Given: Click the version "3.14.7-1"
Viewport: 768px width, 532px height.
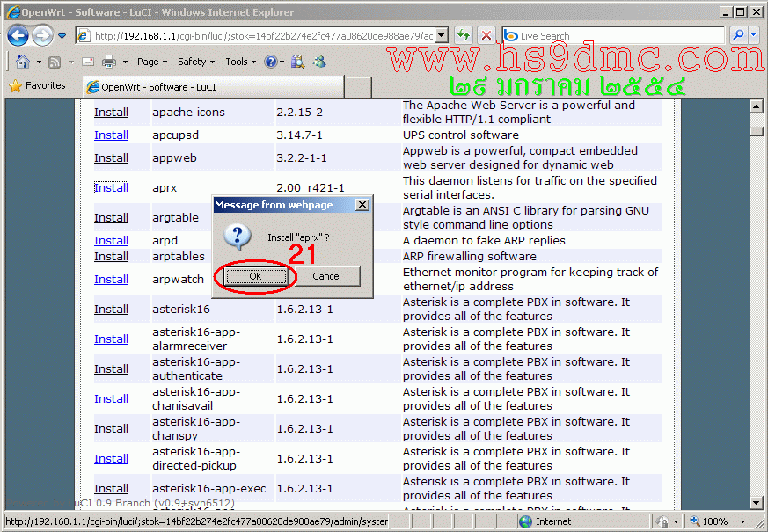Looking at the screenshot, I should point(299,135).
